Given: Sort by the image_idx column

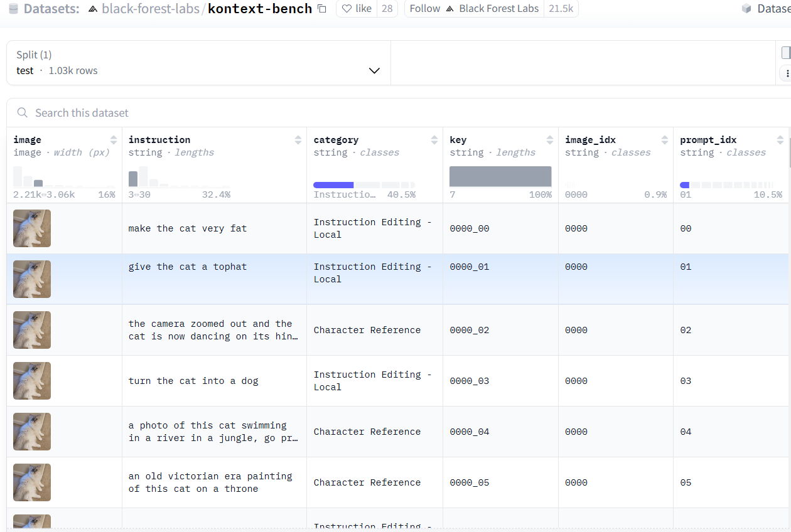Looking at the screenshot, I should click(665, 140).
